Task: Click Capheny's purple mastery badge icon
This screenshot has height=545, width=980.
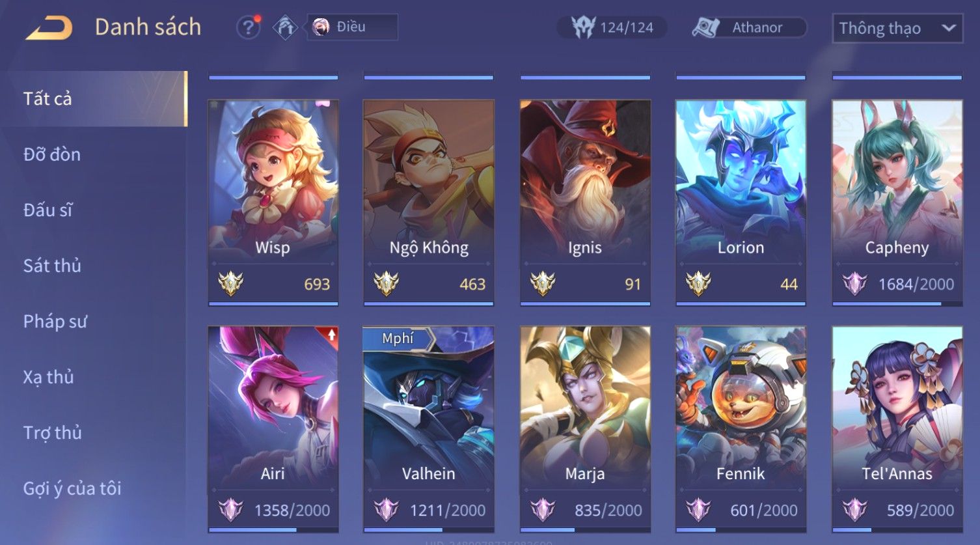Action: point(854,284)
